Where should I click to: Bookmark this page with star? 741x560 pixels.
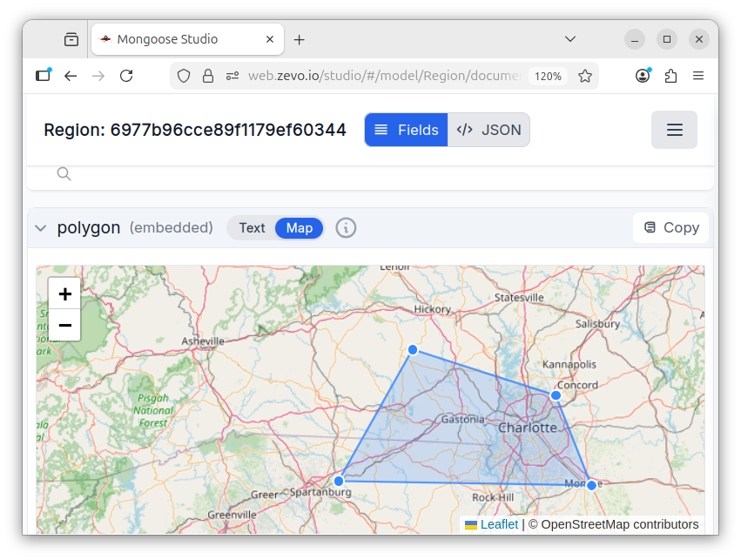tap(585, 76)
